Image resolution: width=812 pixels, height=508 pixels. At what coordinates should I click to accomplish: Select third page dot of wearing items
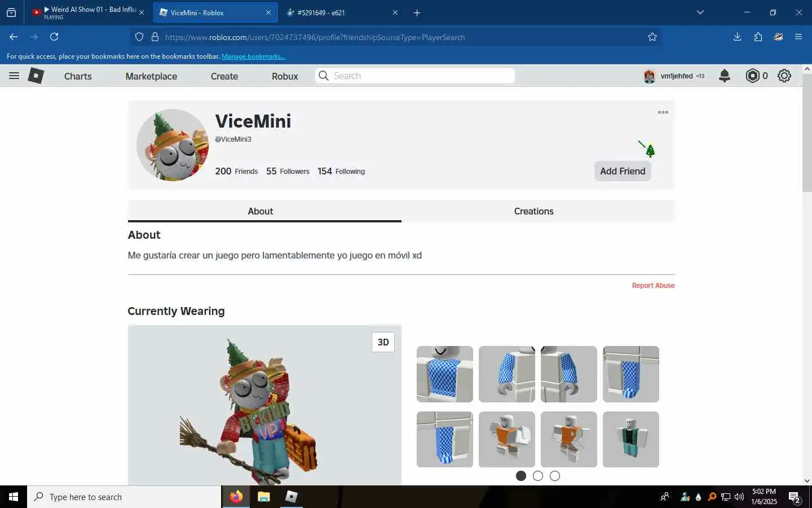click(x=555, y=476)
